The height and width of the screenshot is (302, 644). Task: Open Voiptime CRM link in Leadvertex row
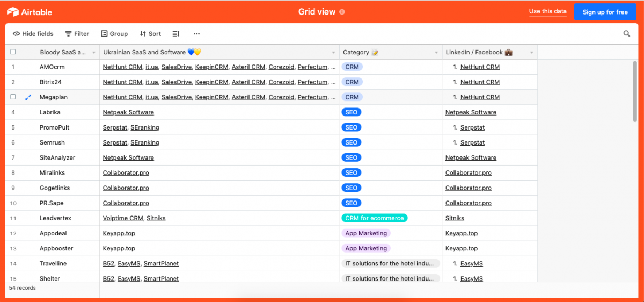[123, 218]
